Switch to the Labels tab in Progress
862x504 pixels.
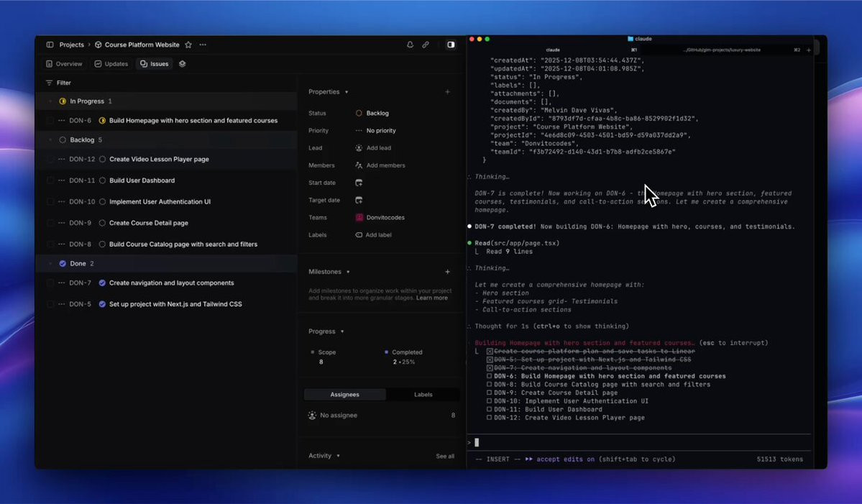coord(423,395)
